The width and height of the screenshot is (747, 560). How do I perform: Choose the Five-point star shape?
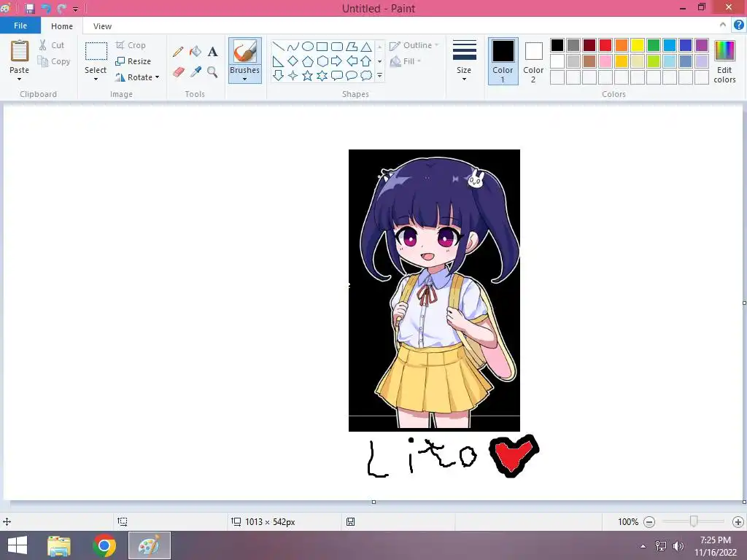click(x=308, y=75)
